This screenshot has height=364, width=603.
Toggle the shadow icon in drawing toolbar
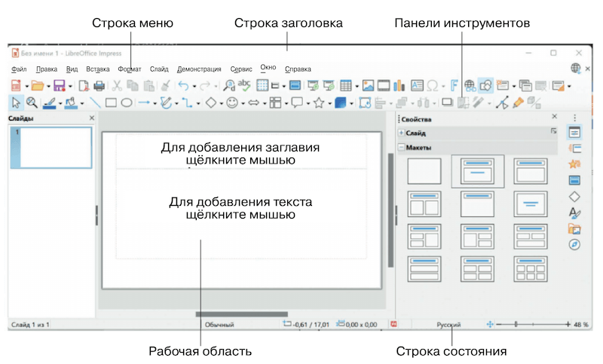(x=446, y=103)
